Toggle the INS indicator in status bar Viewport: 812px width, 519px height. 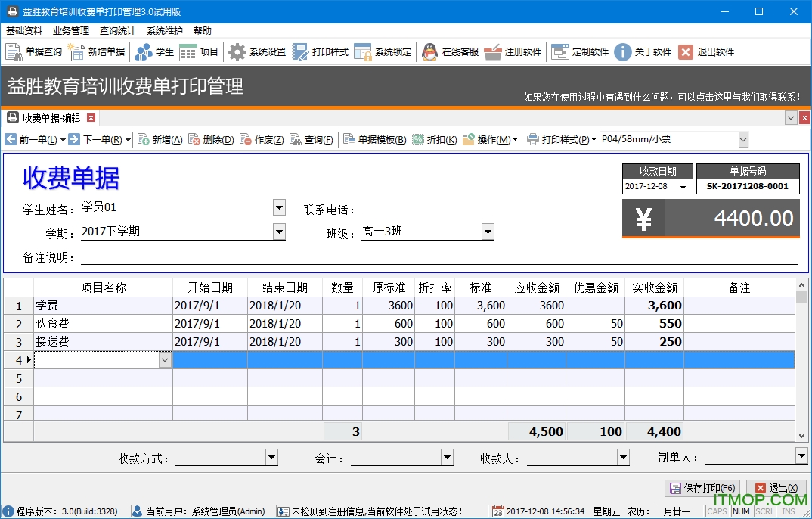point(789,511)
